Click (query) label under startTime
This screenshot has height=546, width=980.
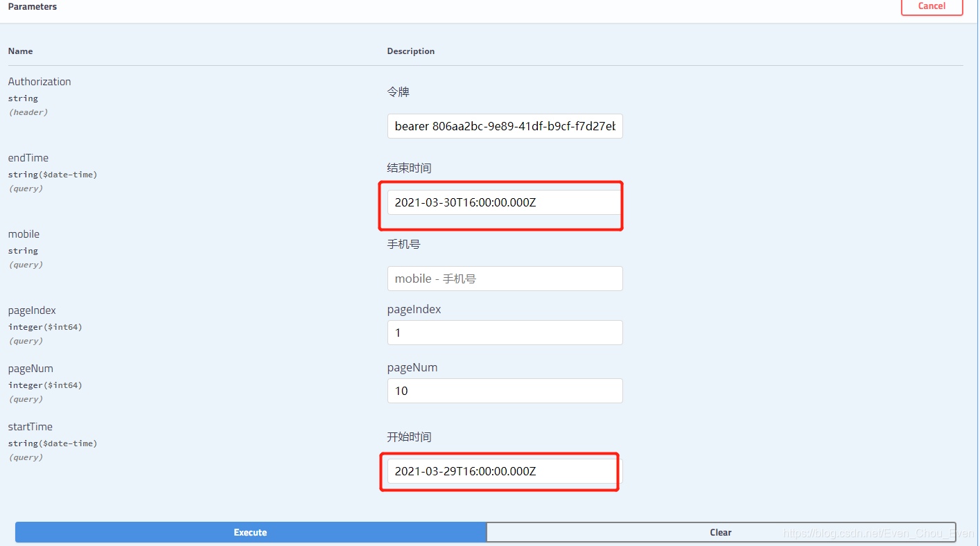pyautogui.click(x=26, y=457)
